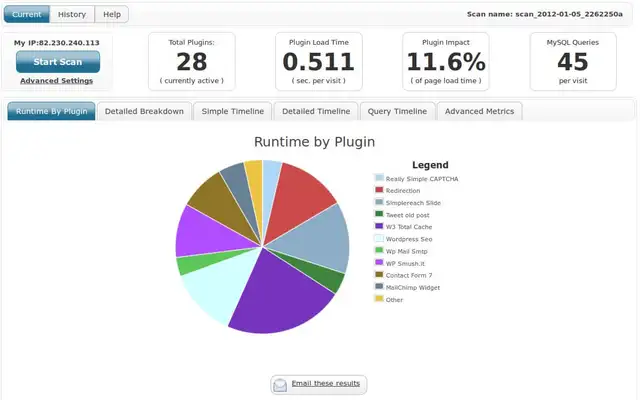640x400 pixels.
Task: Click the Contact Form 7 legend swatch
Action: 379,274
